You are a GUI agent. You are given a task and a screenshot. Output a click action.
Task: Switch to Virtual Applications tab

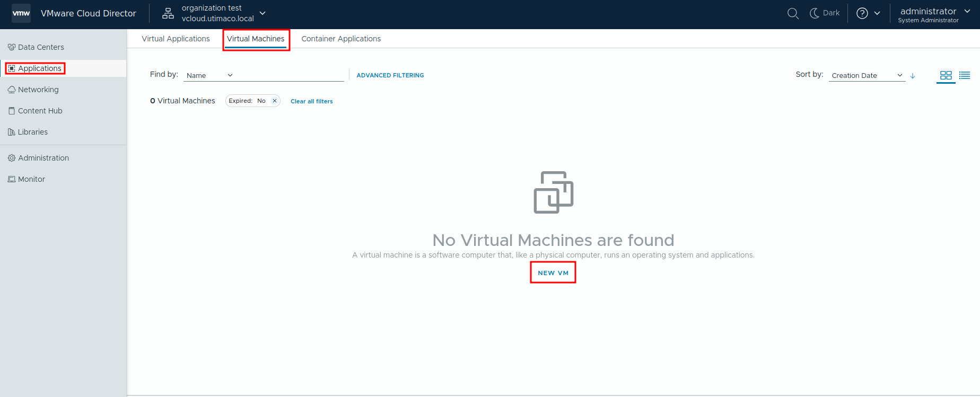(176, 39)
